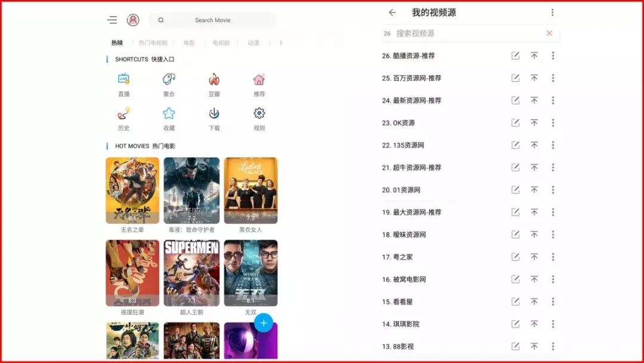
Task: Open overflow menu for "25. 百万资源网-推荐"
Action: (553, 78)
